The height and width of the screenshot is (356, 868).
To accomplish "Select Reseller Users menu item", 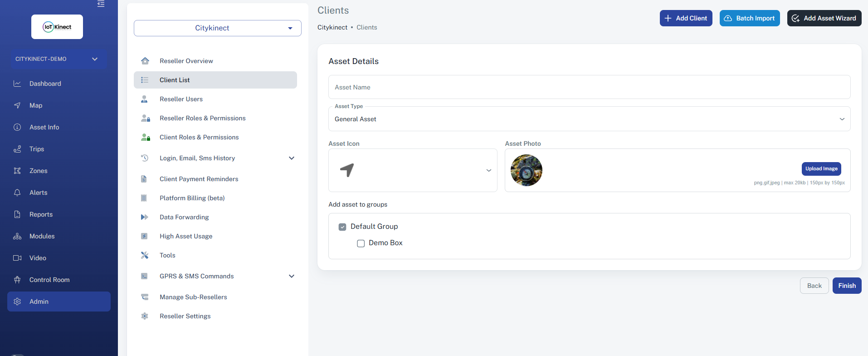I will 181,99.
